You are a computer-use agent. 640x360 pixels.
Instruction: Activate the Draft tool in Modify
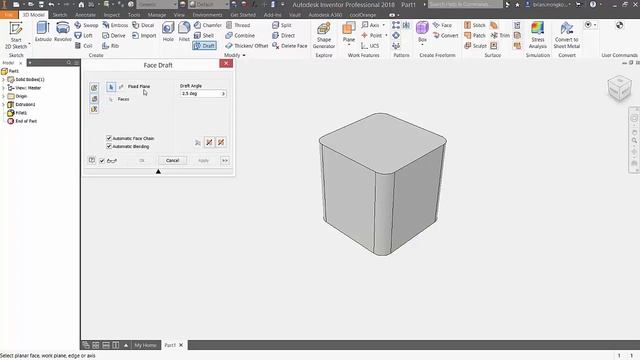tap(204, 46)
